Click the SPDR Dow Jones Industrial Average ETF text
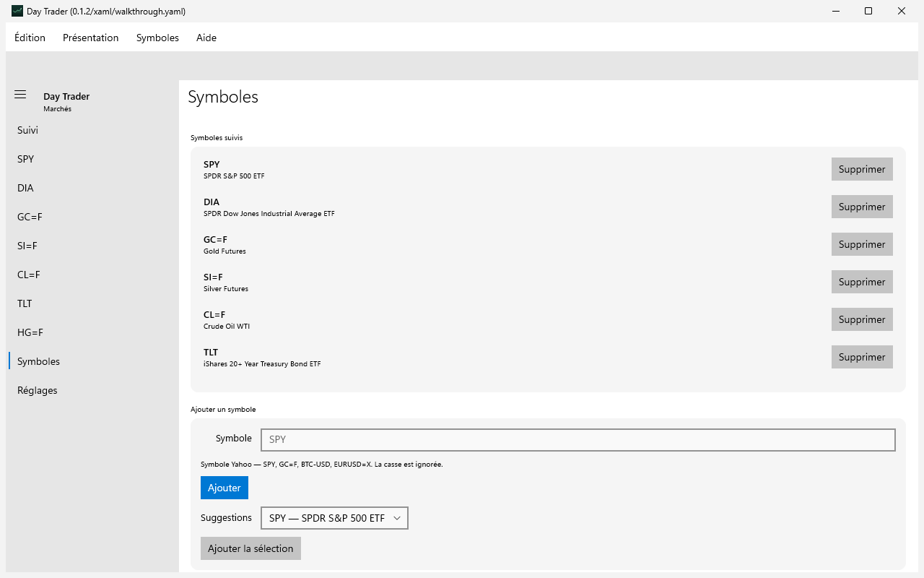This screenshot has width=924, height=578. (269, 214)
